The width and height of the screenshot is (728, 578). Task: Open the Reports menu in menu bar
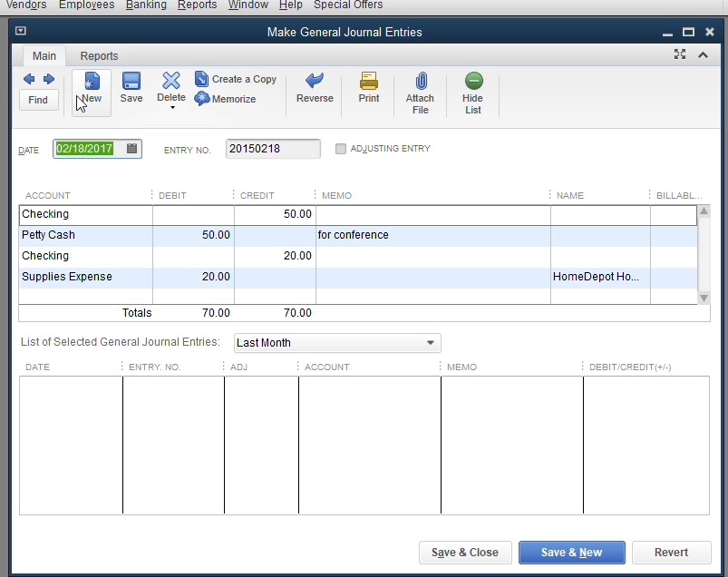click(x=198, y=5)
